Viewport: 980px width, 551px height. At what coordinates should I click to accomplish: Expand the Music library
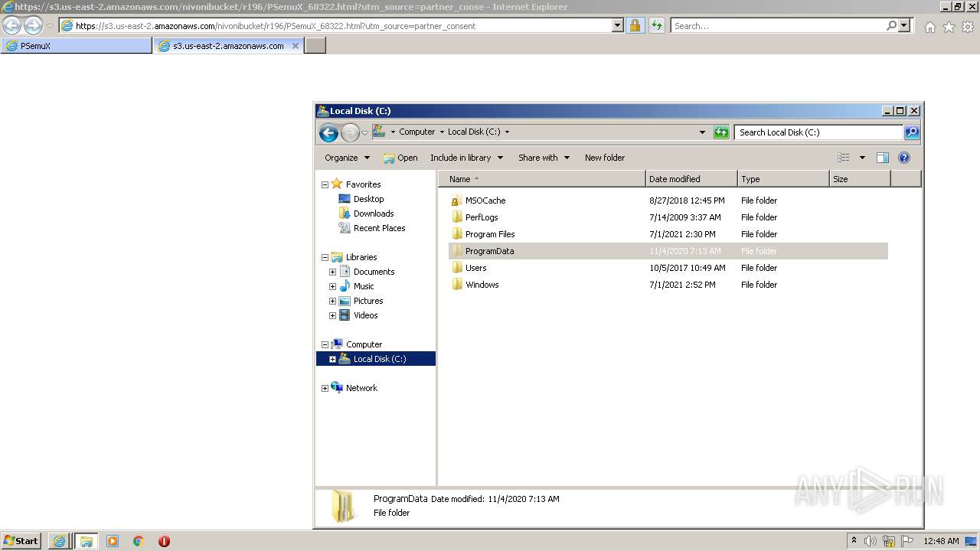pyautogui.click(x=332, y=286)
